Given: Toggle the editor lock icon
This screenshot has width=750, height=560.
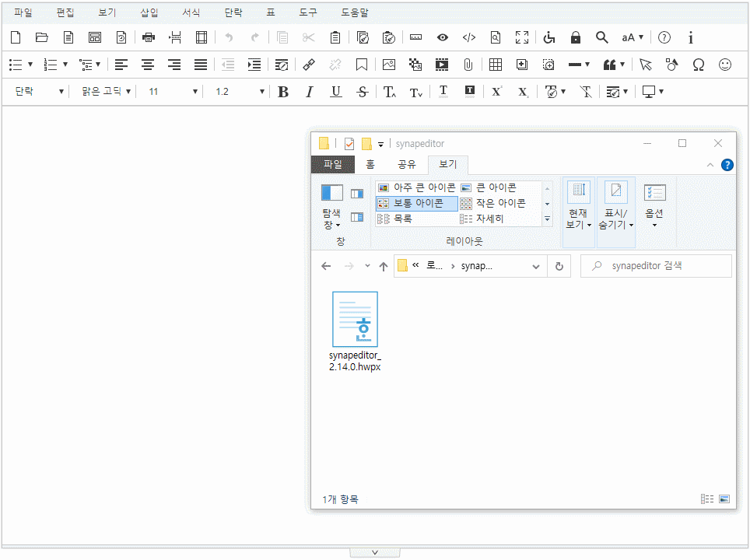Looking at the screenshot, I should pyautogui.click(x=576, y=37).
